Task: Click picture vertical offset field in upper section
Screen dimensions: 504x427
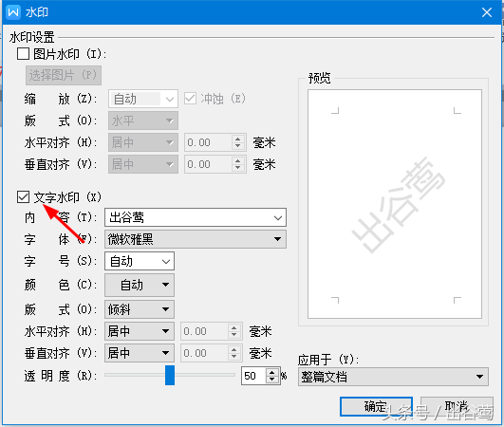Action: 208,164
